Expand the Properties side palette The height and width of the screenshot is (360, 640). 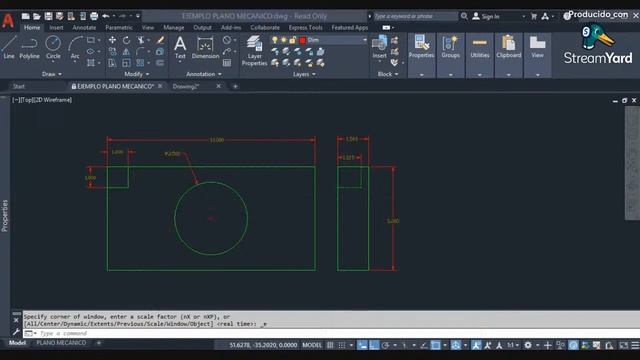(5, 216)
